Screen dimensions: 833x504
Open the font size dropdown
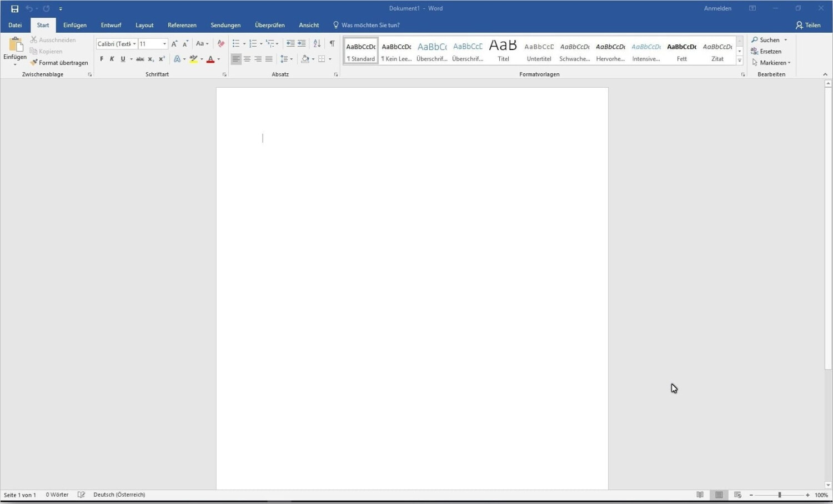point(164,44)
